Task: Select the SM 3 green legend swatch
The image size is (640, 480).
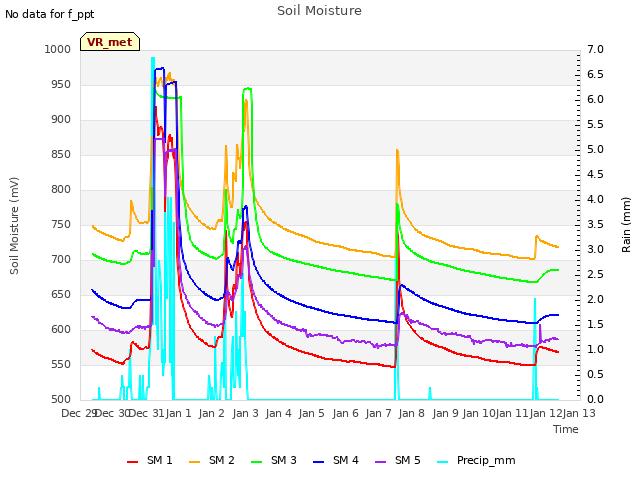Action: (257, 461)
